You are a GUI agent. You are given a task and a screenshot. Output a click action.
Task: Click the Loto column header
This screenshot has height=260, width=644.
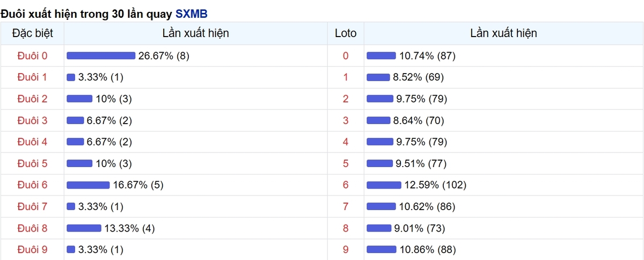(x=346, y=33)
